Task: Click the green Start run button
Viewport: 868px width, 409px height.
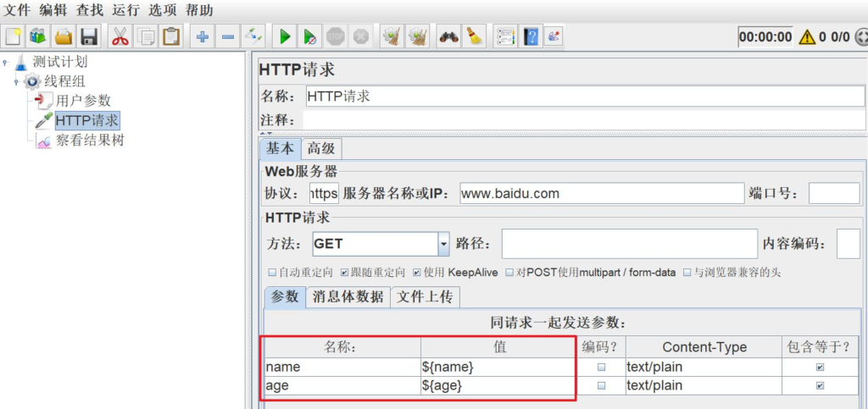Action: [x=286, y=36]
